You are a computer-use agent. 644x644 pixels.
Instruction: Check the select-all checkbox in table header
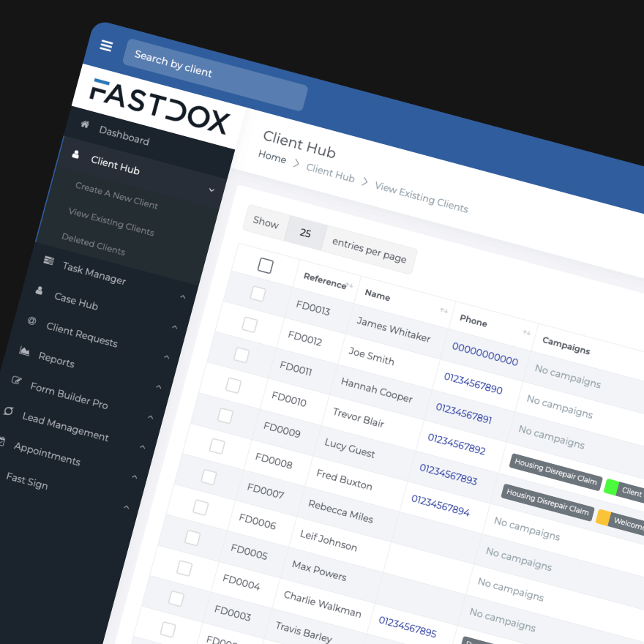(x=265, y=266)
